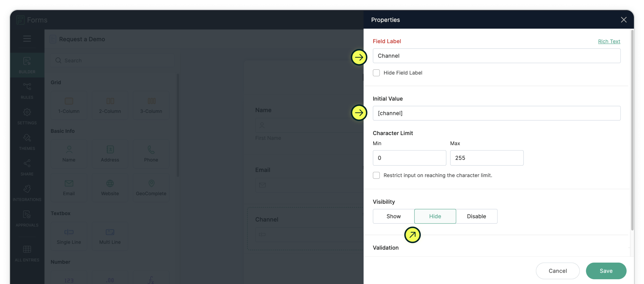Add the fx formula field element
Viewport: 644px width, 284px height.
click(151, 278)
